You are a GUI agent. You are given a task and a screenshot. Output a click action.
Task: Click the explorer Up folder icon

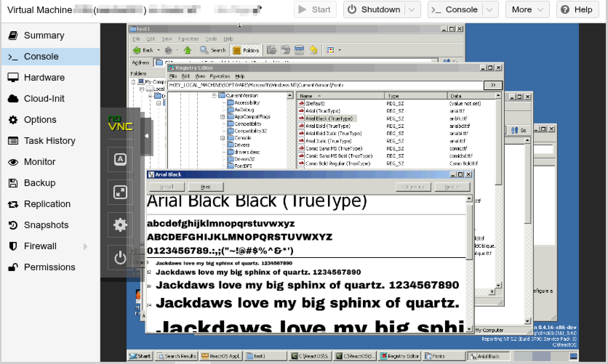coord(188,50)
